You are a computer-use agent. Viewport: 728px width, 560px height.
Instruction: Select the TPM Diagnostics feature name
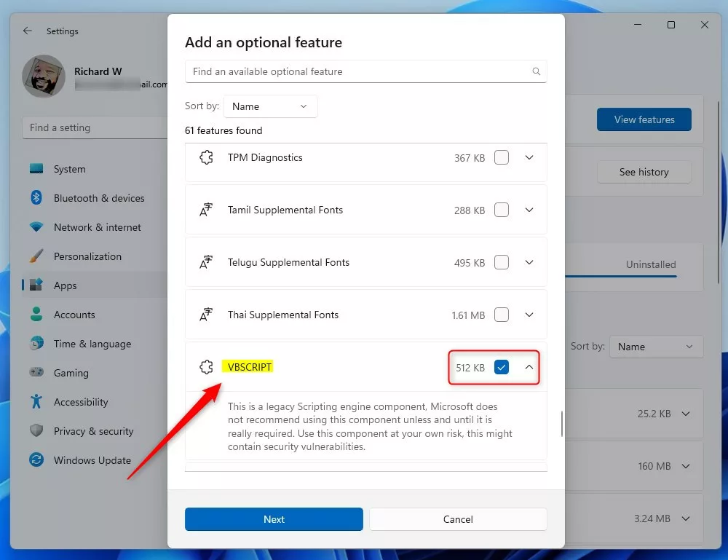pos(265,157)
